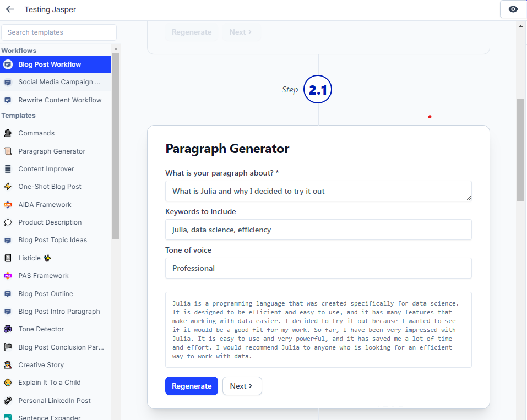Click the Commands template icon
The width and height of the screenshot is (527, 420).
click(x=8, y=133)
